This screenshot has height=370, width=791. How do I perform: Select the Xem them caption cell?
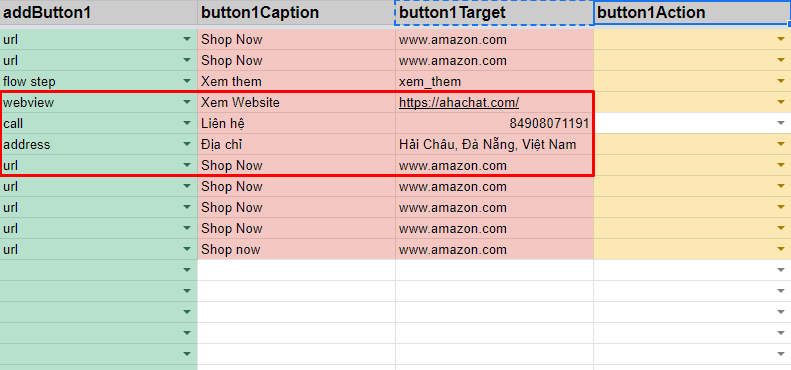(x=297, y=81)
